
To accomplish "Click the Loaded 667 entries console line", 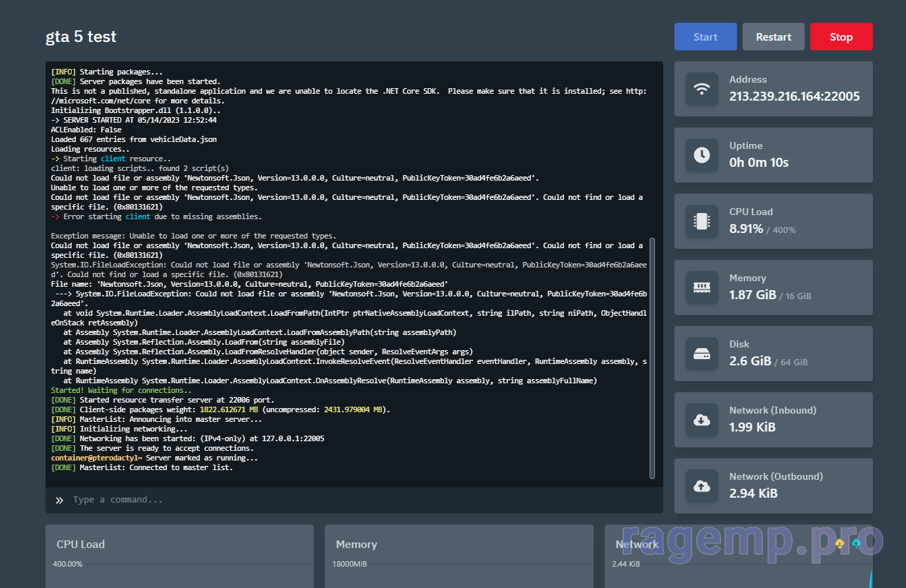I will 134,139.
